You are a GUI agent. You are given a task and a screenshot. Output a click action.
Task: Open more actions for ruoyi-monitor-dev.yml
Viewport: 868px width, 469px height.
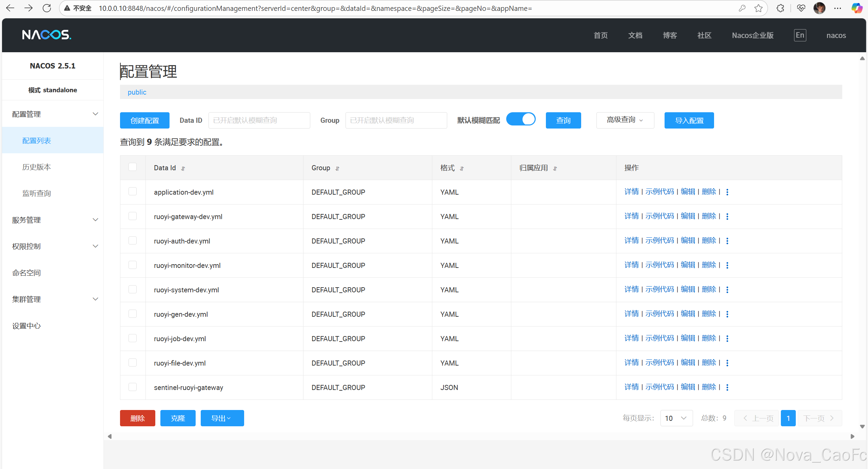point(727,265)
